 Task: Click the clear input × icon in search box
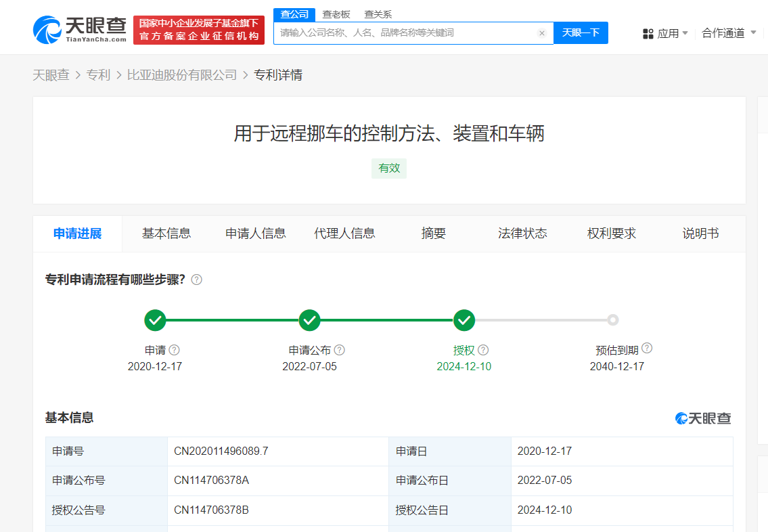[x=541, y=33]
